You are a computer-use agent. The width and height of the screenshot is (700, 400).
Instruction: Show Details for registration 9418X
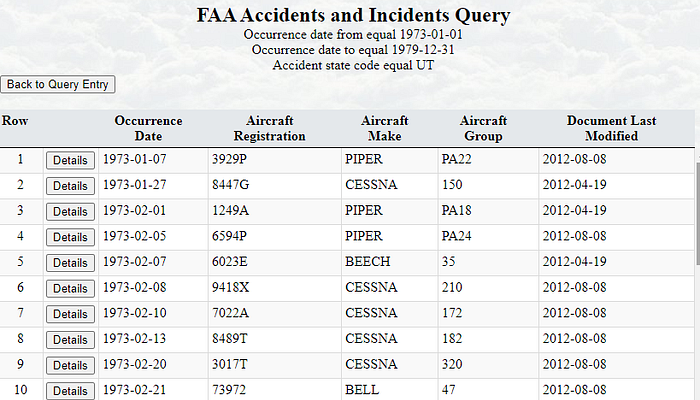pyautogui.click(x=70, y=289)
